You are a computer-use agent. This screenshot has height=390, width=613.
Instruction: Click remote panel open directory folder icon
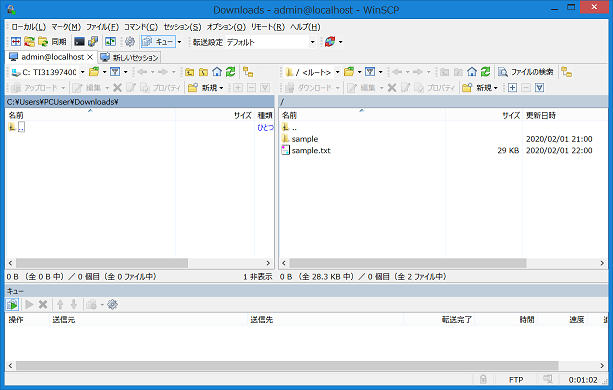click(x=349, y=72)
